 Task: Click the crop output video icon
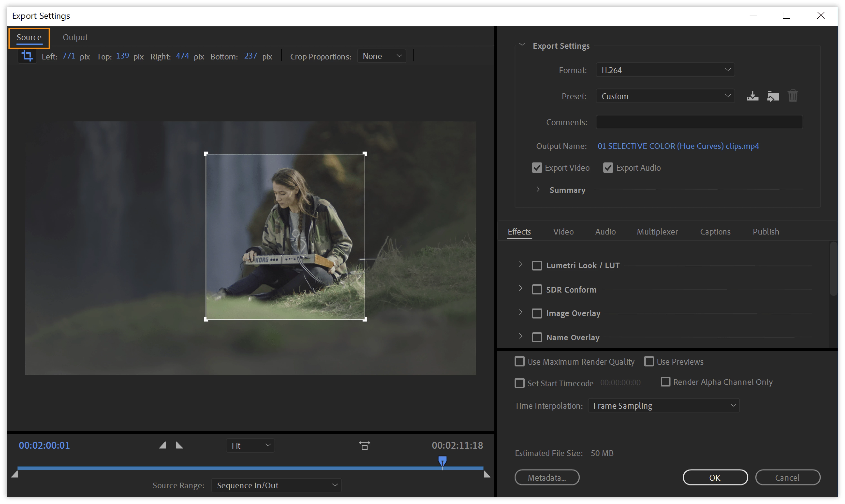click(x=27, y=56)
